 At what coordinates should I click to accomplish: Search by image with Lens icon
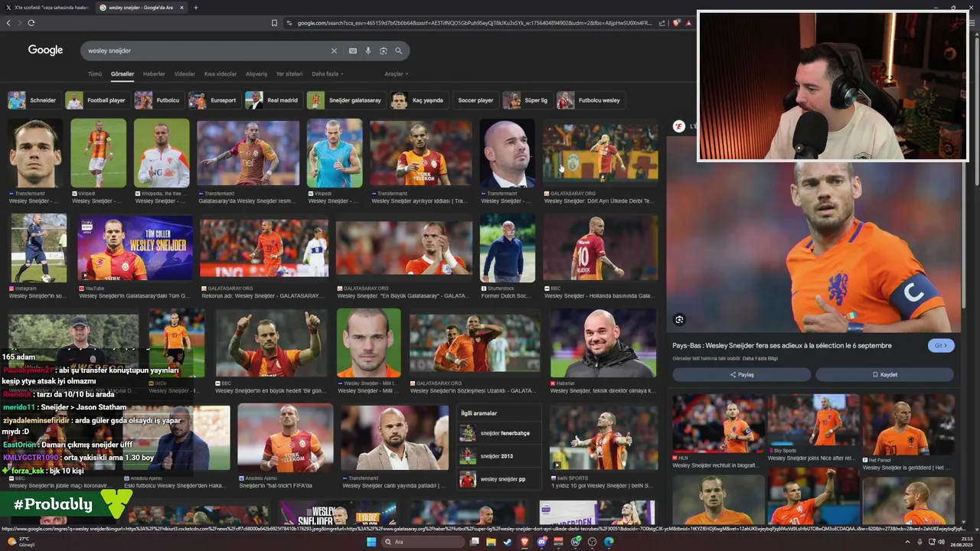(x=384, y=51)
